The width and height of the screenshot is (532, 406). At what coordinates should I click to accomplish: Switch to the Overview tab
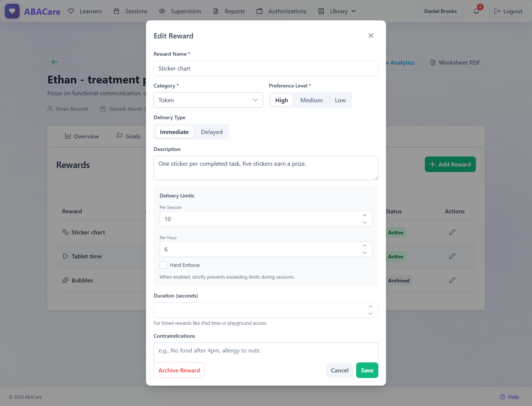(x=82, y=136)
